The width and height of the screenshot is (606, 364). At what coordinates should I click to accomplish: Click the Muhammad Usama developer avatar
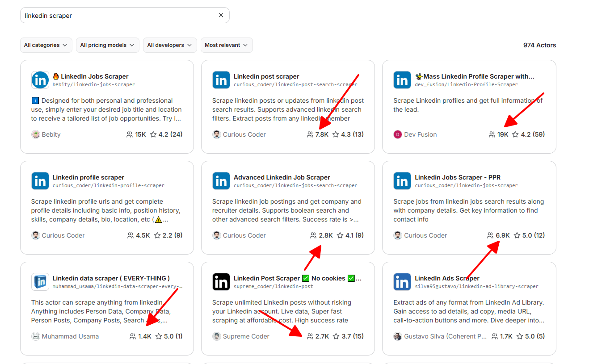35,336
